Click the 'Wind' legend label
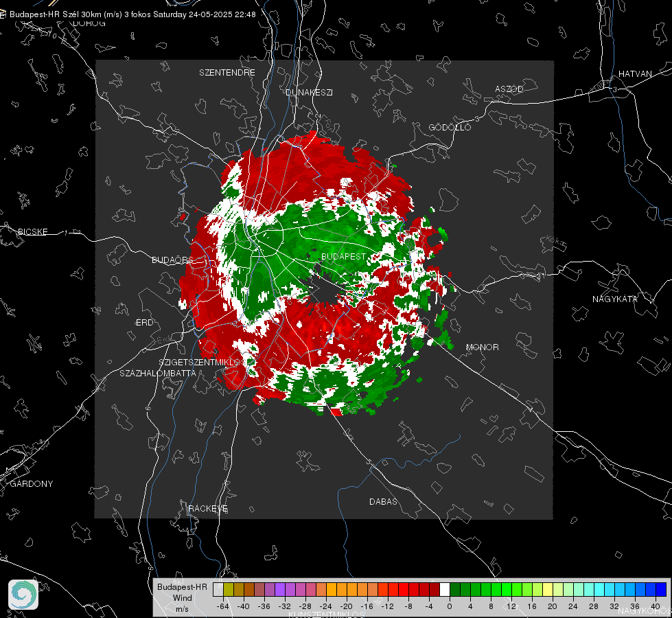The height and width of the screenshot is (618, 672). click(x=182, y=598)
